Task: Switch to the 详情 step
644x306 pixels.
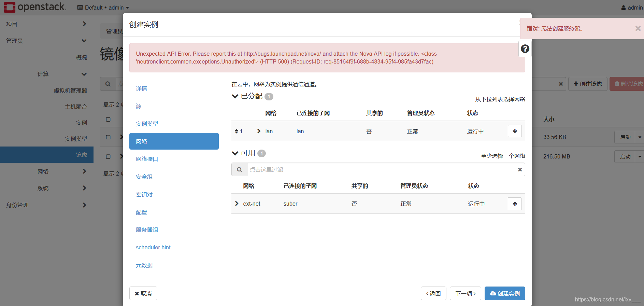Action: point(141,89)
